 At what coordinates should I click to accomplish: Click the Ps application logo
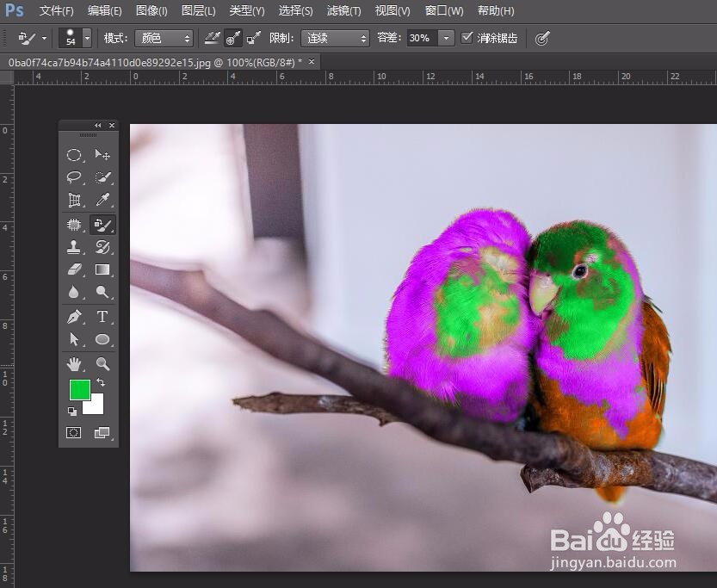coord(14,10)
